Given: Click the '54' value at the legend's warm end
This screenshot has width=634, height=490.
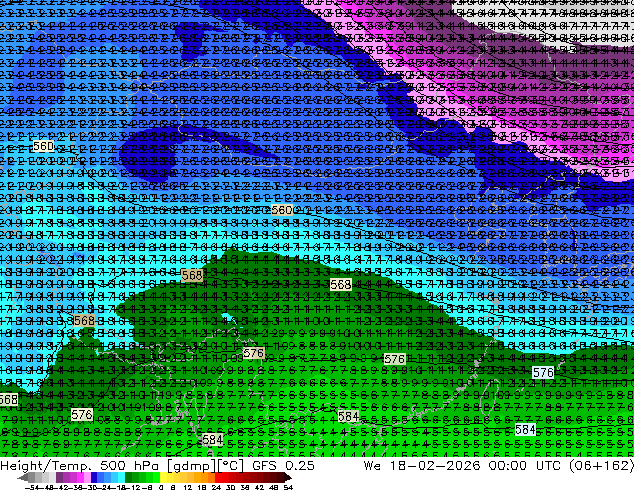Looking at the screenshot, I should [288, 488].
